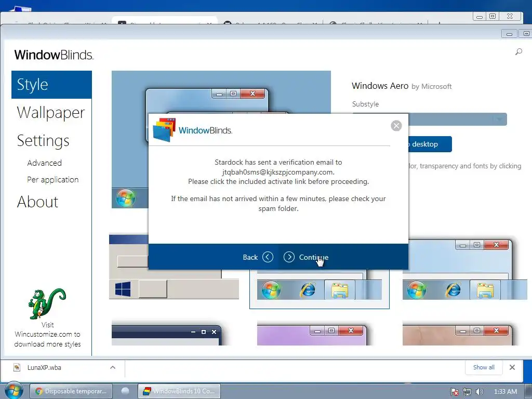532x399 pixels.
Task: Maximize the background Chrome window
Action: pyautogui.click(x=493, y=16)
